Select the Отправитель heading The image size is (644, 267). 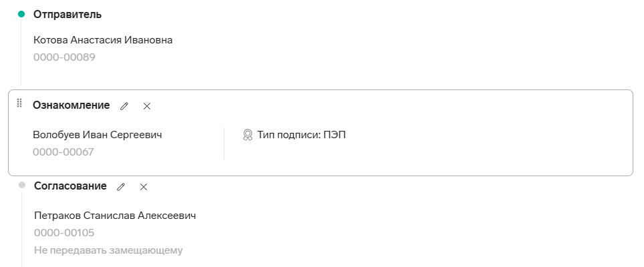click(67, 15)
